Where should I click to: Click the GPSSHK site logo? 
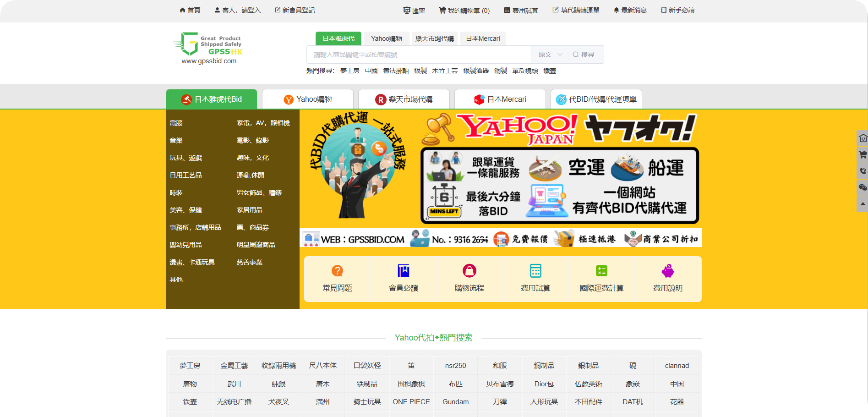tap(208, 48)
